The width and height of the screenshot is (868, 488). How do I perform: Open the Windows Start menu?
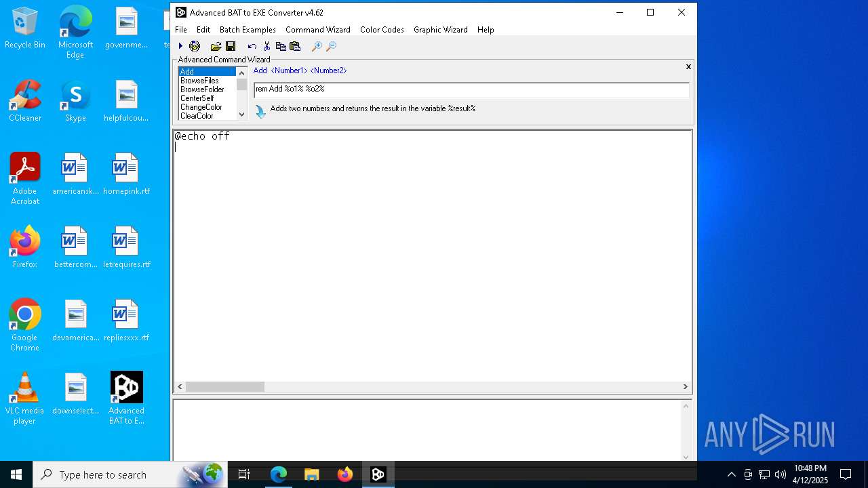coord(16,474)
